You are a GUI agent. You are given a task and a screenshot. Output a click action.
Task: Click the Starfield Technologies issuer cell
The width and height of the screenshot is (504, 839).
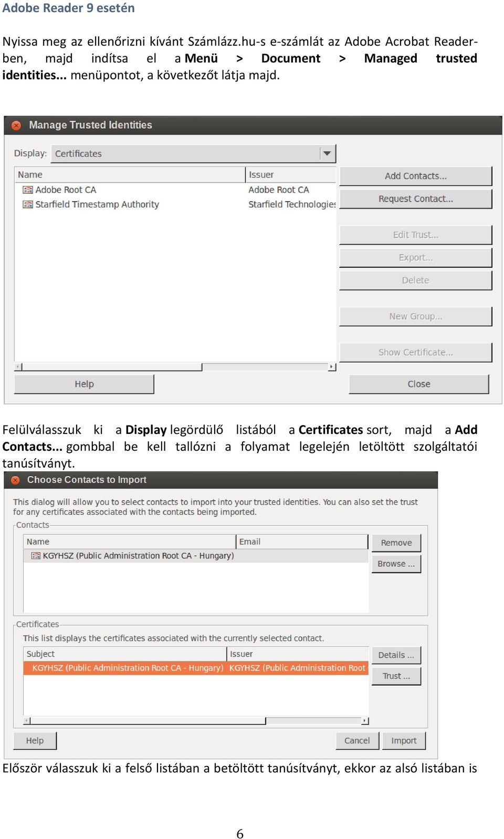292,204
